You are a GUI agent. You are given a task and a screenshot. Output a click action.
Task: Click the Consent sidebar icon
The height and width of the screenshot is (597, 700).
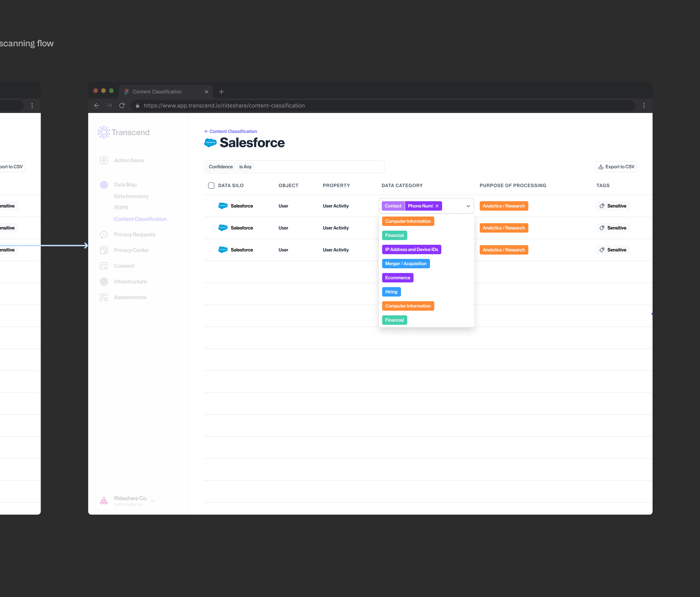[104, 266]
